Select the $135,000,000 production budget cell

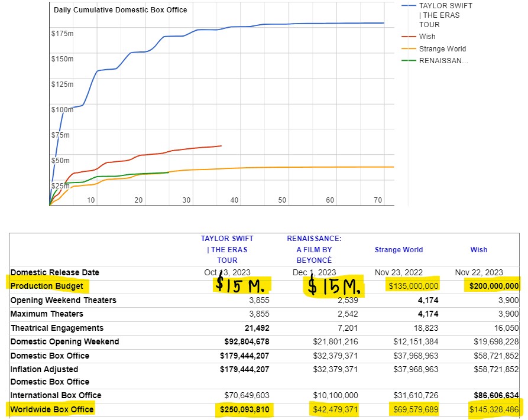tap(412, 286)
